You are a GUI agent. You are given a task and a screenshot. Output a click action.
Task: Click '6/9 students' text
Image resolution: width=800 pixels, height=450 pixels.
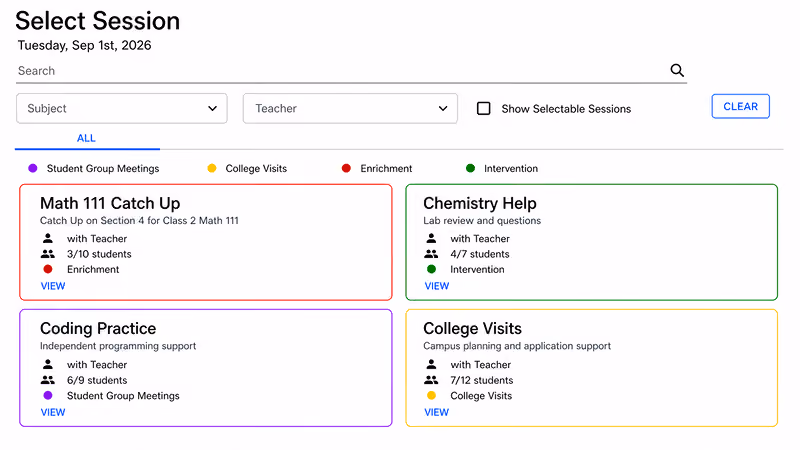pos(97,380)
